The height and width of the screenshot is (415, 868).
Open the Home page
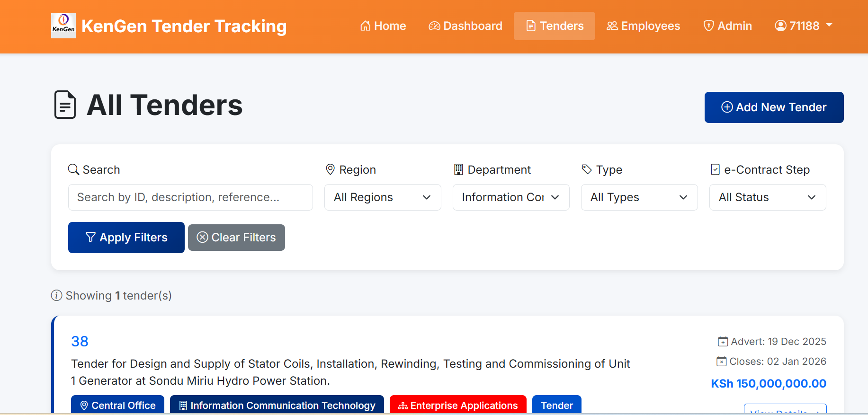pos(383,26)
